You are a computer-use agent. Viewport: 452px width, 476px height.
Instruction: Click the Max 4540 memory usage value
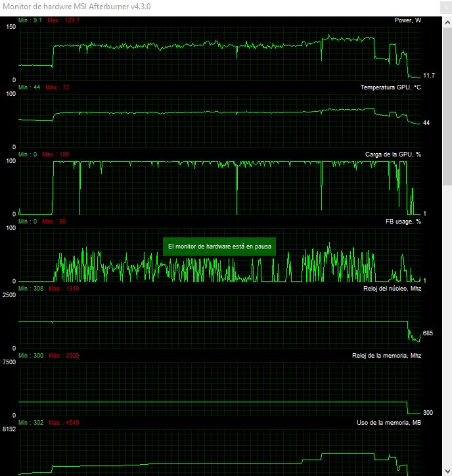[64, 423]
